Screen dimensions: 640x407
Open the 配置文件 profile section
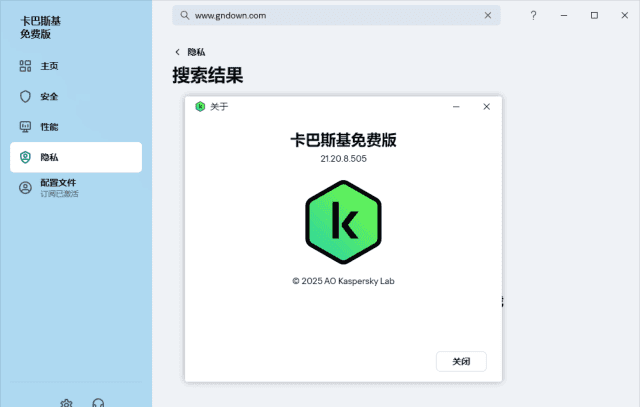click(x=76, y=188)
